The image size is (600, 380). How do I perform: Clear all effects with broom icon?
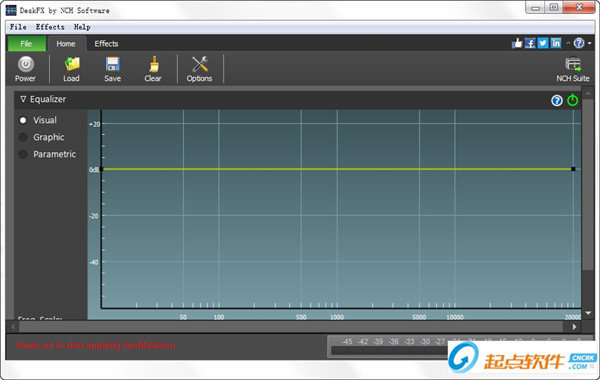click(153, 69)
